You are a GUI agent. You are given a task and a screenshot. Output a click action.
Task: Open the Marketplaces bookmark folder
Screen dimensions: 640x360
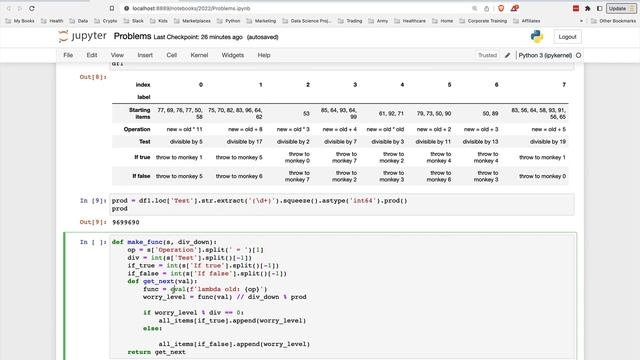coord(192,21)
